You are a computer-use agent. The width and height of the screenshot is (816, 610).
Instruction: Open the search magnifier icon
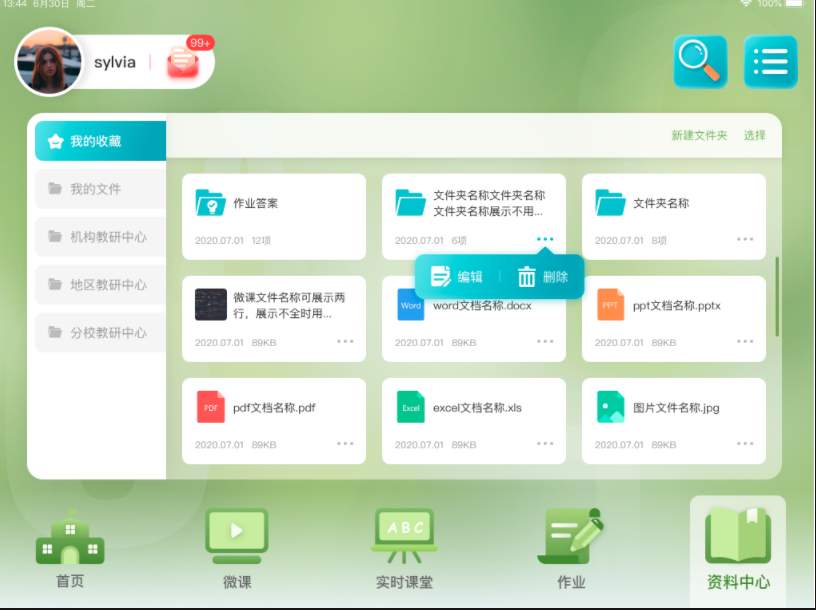point(700,62)
